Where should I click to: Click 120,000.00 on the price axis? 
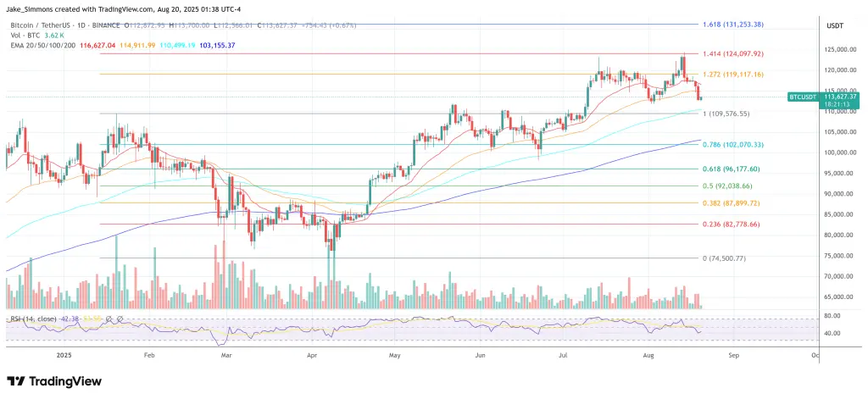841,70
